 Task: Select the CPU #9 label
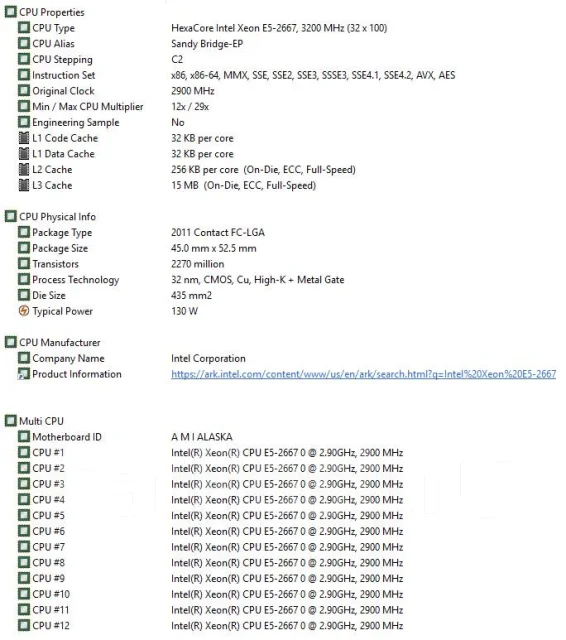tap(48, 578)
